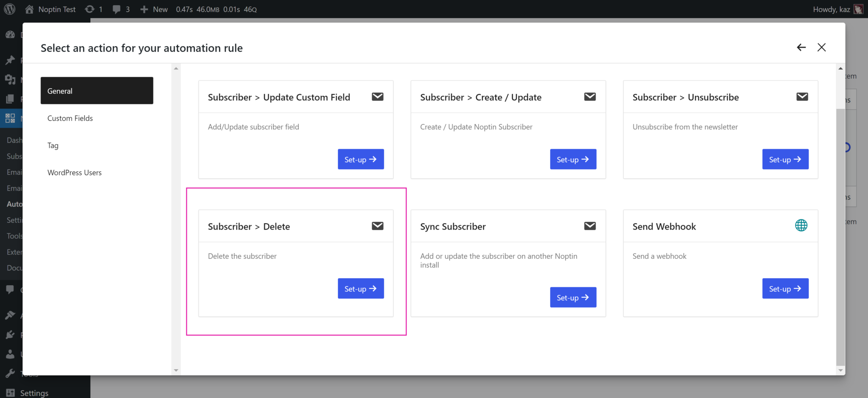Click the globe icon on Send Webhook card
868x398 pixels.
[x=801, y=225]
